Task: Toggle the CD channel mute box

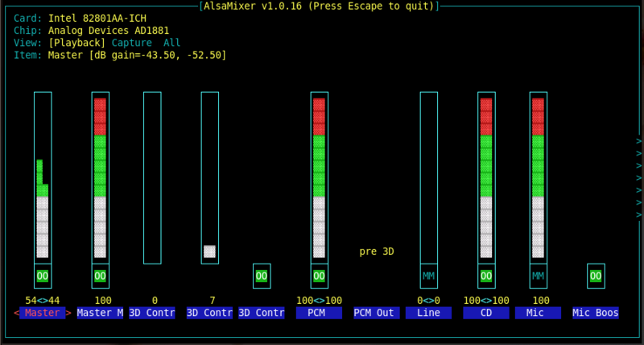Action: tap(486, 276)
